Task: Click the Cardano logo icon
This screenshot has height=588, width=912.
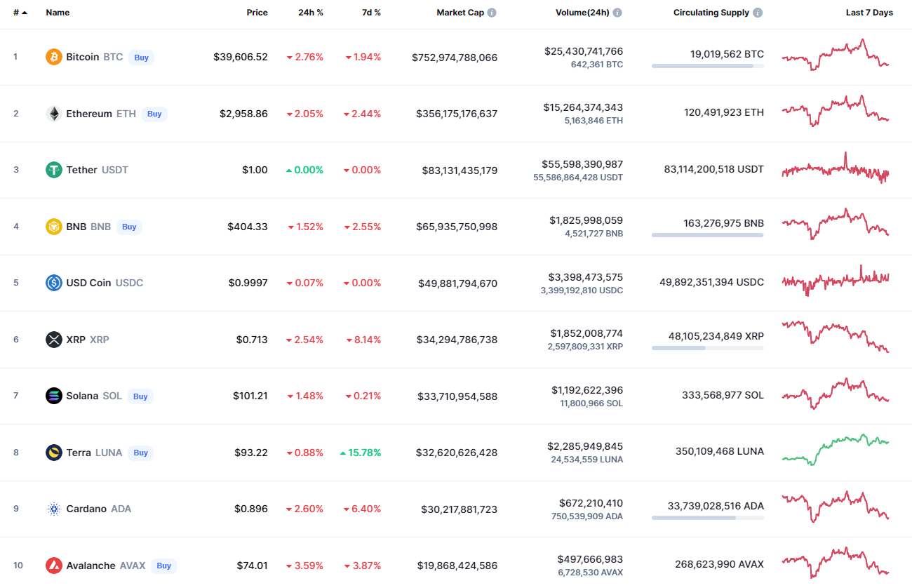Action: pyautogui.click(x=54, y=509)
